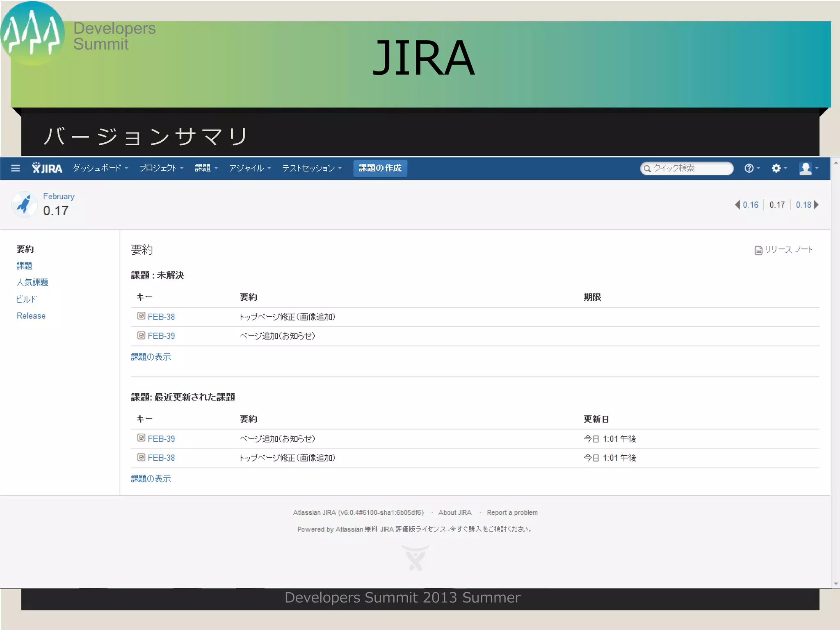Click the release notes document icon
The image size is (840, 630).
point(758,250)
